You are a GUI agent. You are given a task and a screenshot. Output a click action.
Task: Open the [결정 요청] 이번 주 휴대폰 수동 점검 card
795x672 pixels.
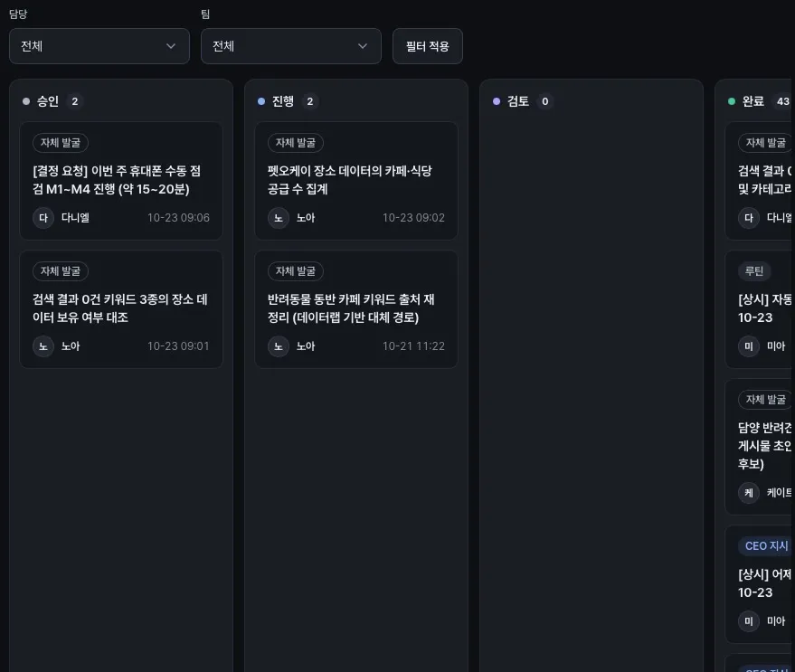121,181
